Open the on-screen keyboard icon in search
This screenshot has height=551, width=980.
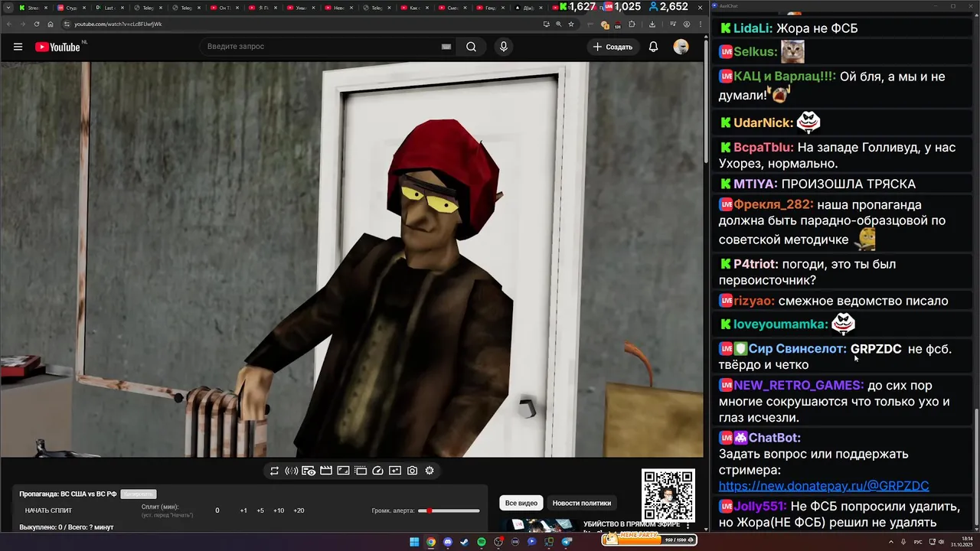point(446,47)
